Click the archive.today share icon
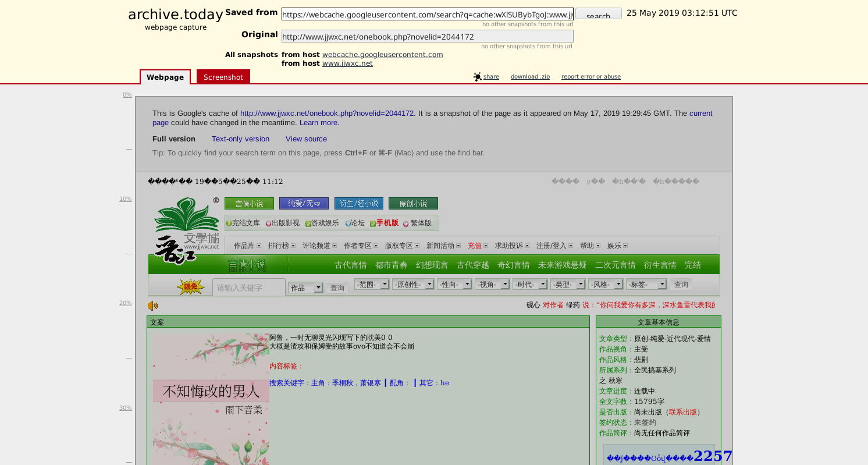The height and width of the screenshot is (465, 868). 478,77
